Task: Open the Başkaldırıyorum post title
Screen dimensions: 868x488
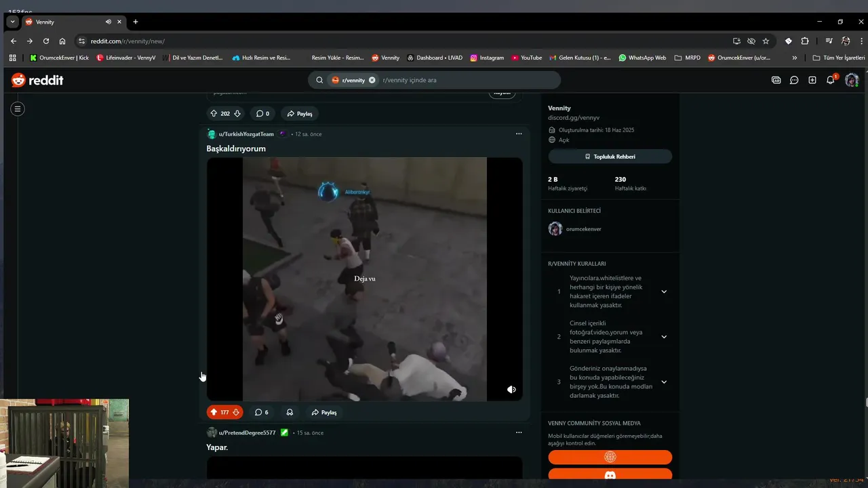Action: coord(236,148)
